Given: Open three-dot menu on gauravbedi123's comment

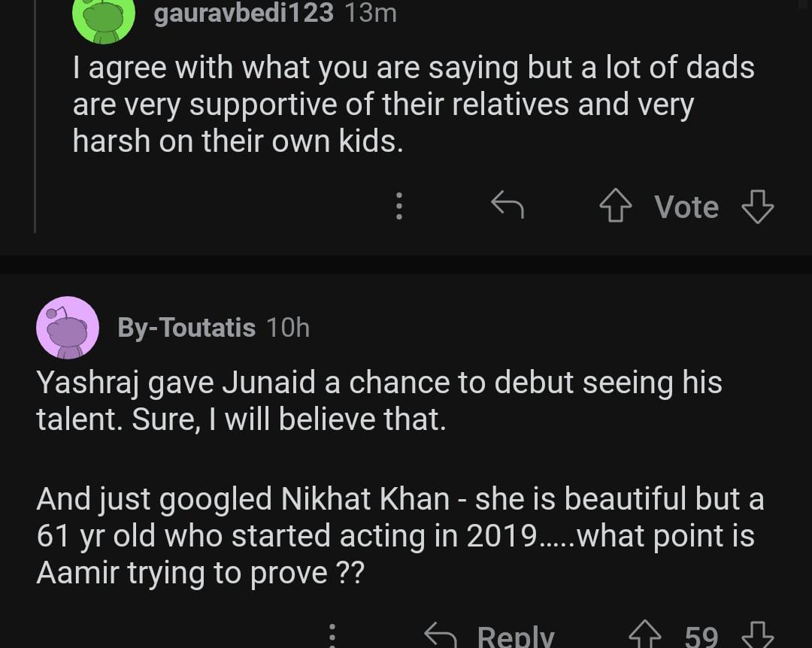Looking at the screenshot, I should pos(399,206).
